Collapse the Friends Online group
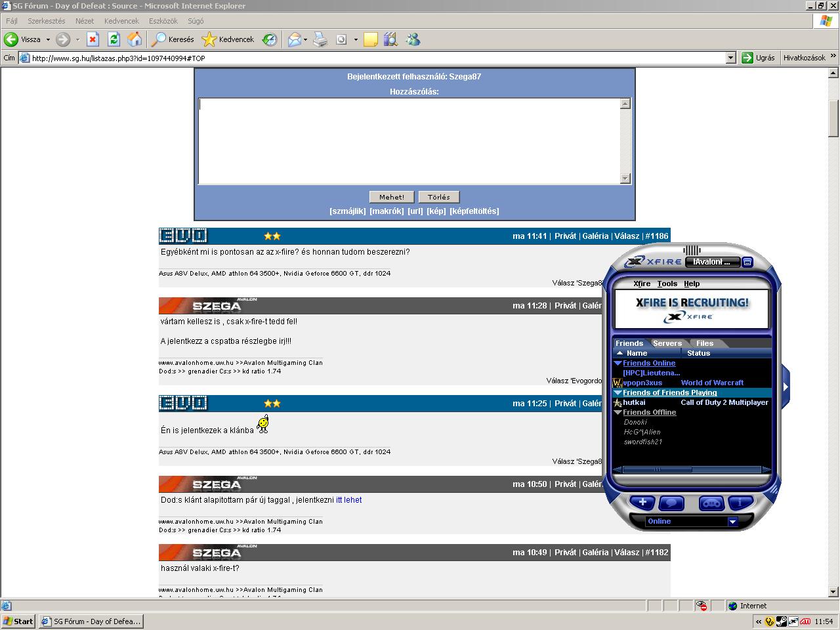 coord(618,363)
